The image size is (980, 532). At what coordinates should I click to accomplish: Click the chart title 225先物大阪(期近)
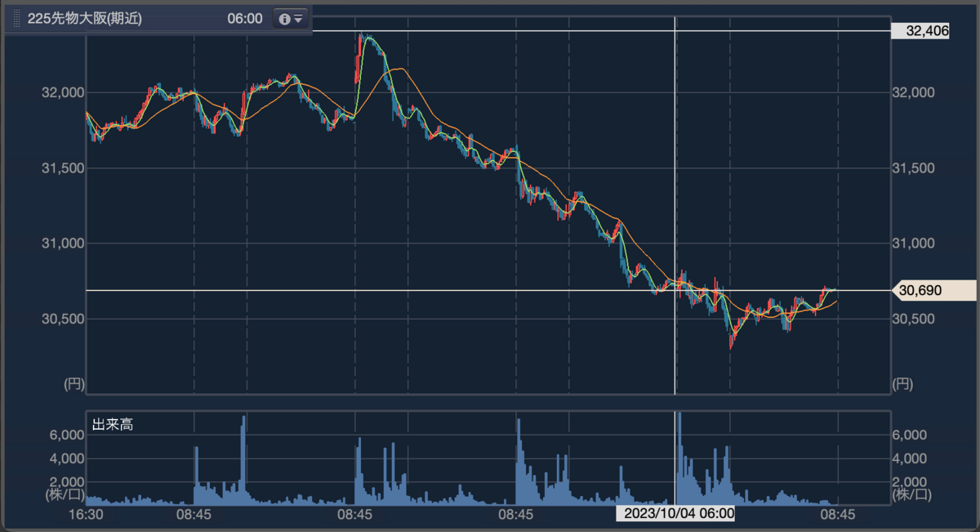[x=85, y=19]
